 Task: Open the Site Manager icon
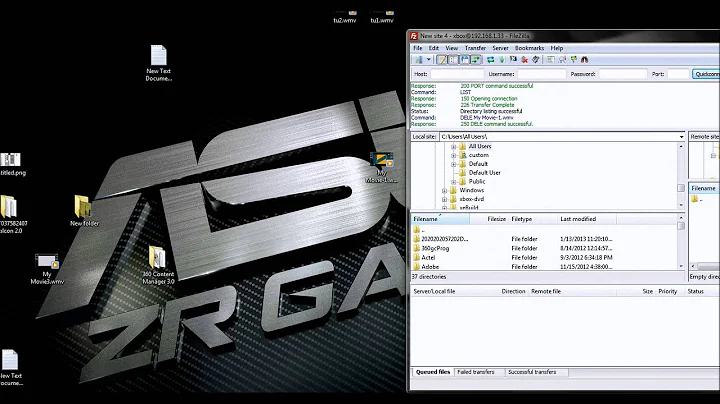pos(418,60)
